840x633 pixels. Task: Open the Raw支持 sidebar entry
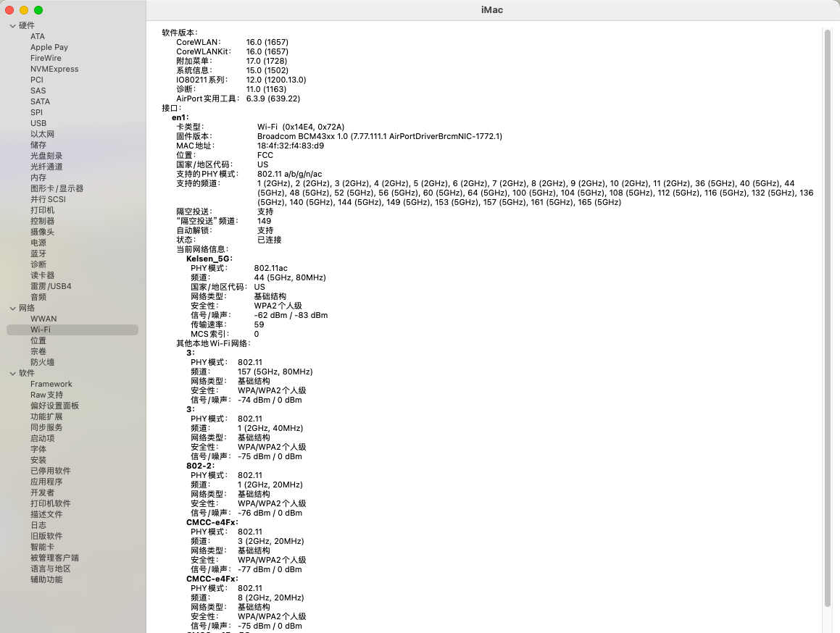(x=46, y=395)
